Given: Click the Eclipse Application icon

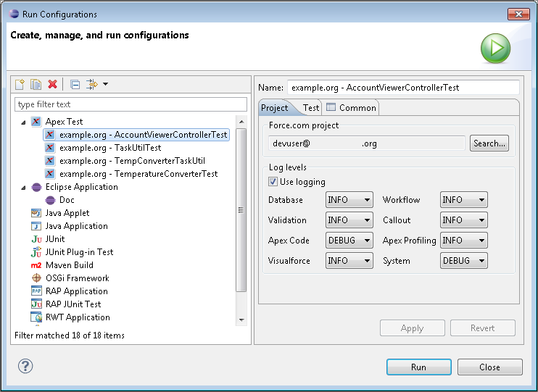Looking at the screenshot, I should coord(36,187).
